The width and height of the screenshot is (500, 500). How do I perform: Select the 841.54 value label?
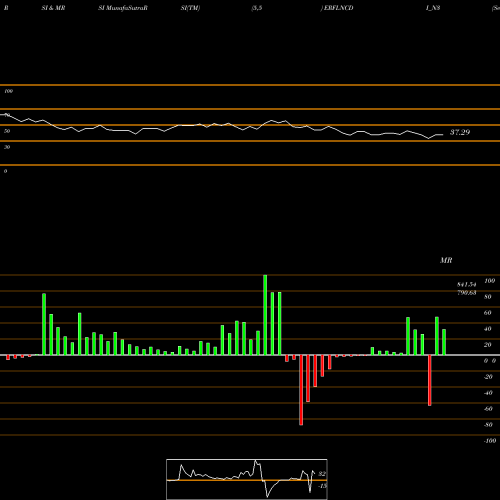(x=467, y=284)
